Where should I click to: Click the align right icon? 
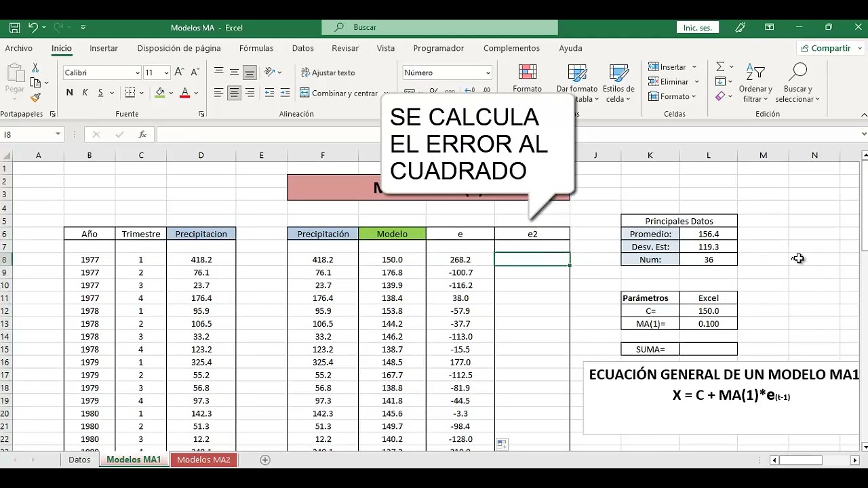pyautogui.click(x=250, y=93)
